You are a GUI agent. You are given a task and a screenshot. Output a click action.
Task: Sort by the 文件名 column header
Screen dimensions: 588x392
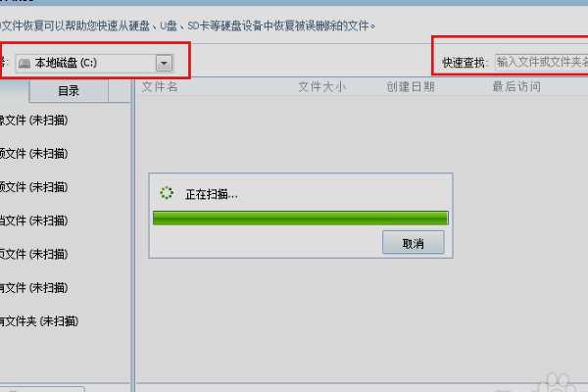pyautogui.click(x=160, y=87)
